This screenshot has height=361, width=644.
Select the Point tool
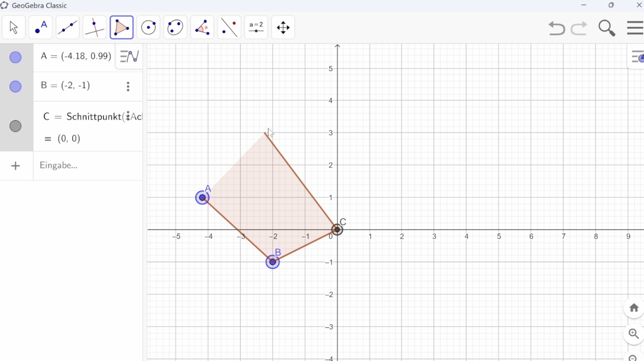tap(41, 27)
